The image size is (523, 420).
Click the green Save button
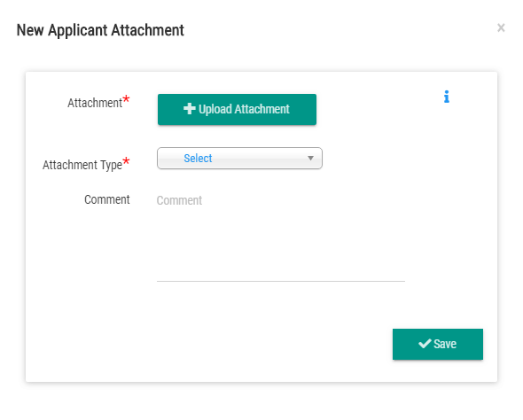pyautogui.click(x=438, y=344)
